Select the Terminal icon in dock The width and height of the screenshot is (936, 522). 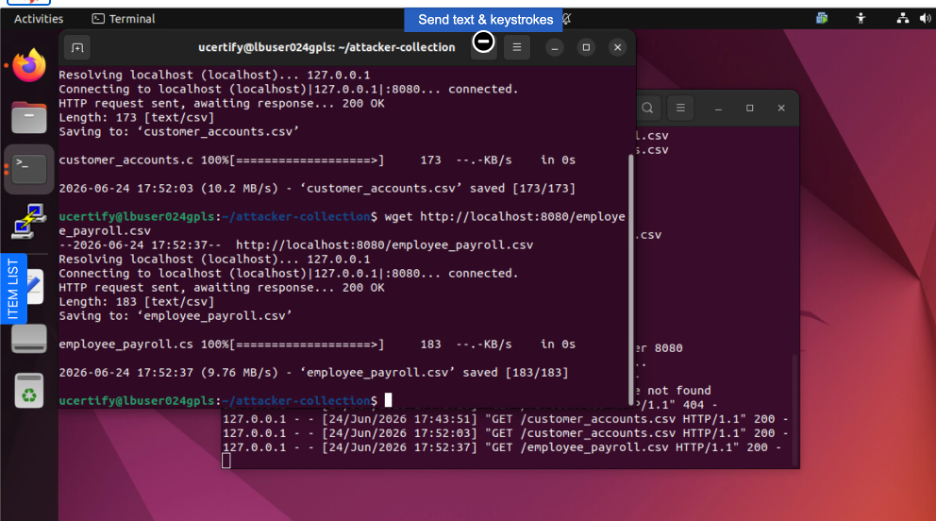point(29,169)
